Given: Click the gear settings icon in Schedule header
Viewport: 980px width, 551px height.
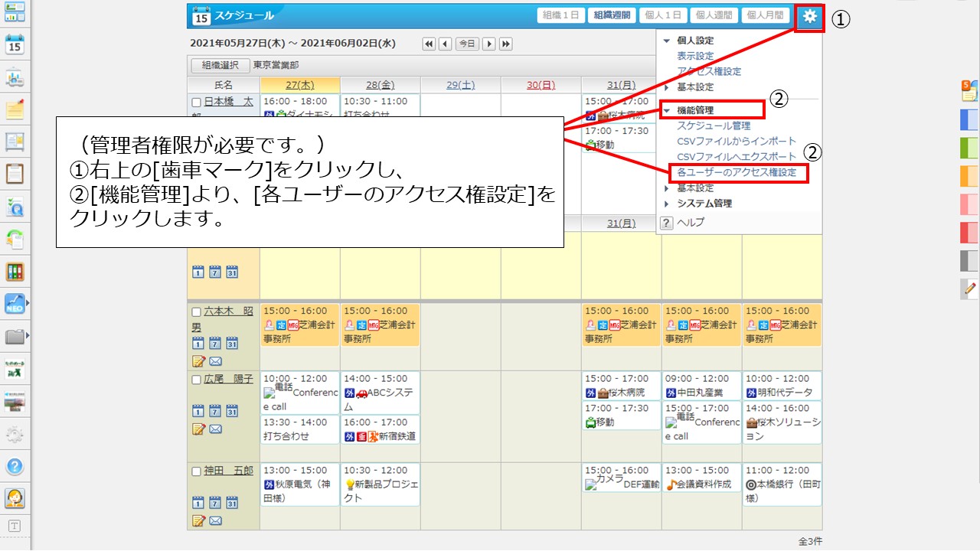Looking at the screenshot, I should pyautogui.click(x=809, y=17).
